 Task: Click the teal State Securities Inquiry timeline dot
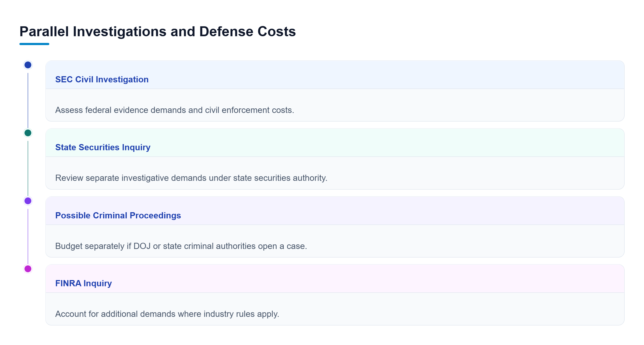(28, 133)
